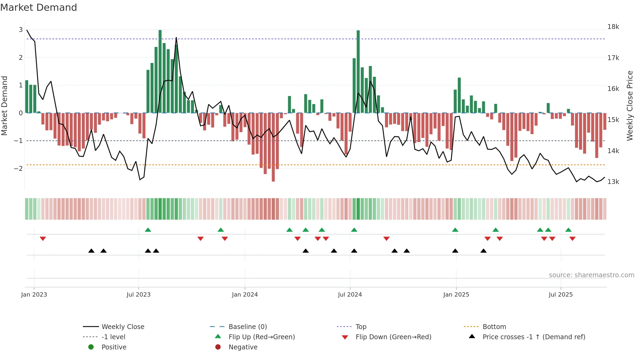Viewport: 644px width, 362px height.
Task: Click the last red Flip Down marker after Jul 2025
Action: (572, 239)
